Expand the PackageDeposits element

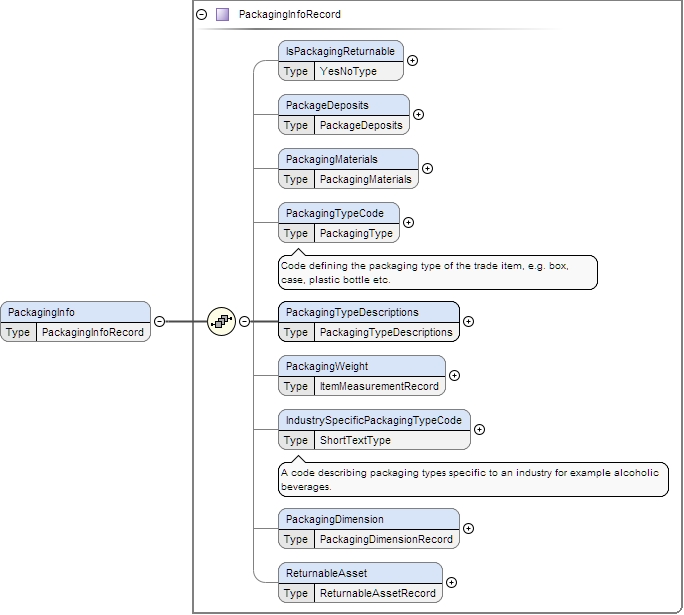tap(418, 114)
